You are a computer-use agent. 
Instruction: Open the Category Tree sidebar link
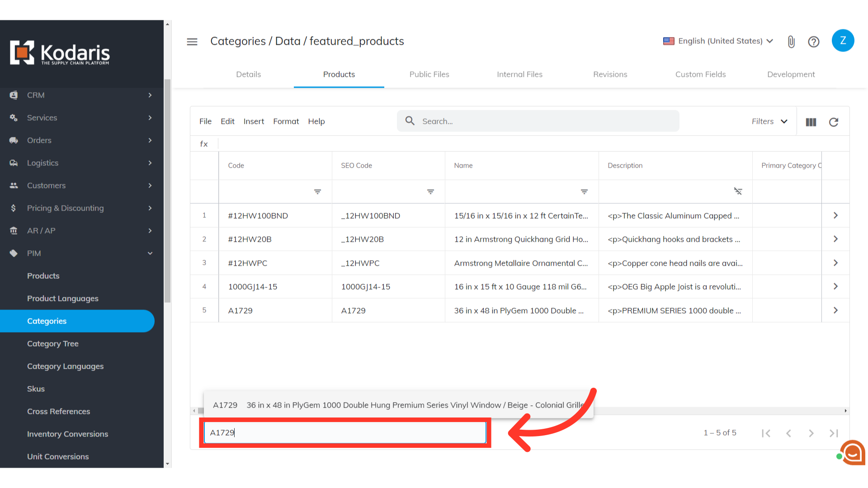[53, 344]
